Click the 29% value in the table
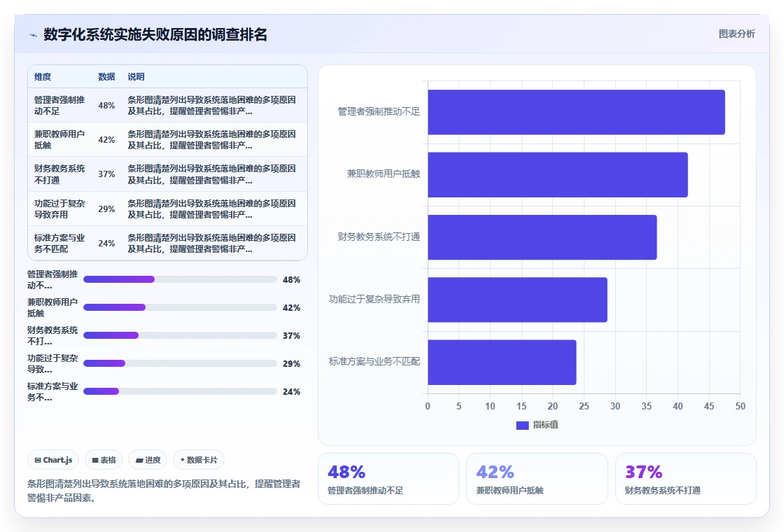The width and height of the screenshot is (784, 532). click(x=106, y=209)
